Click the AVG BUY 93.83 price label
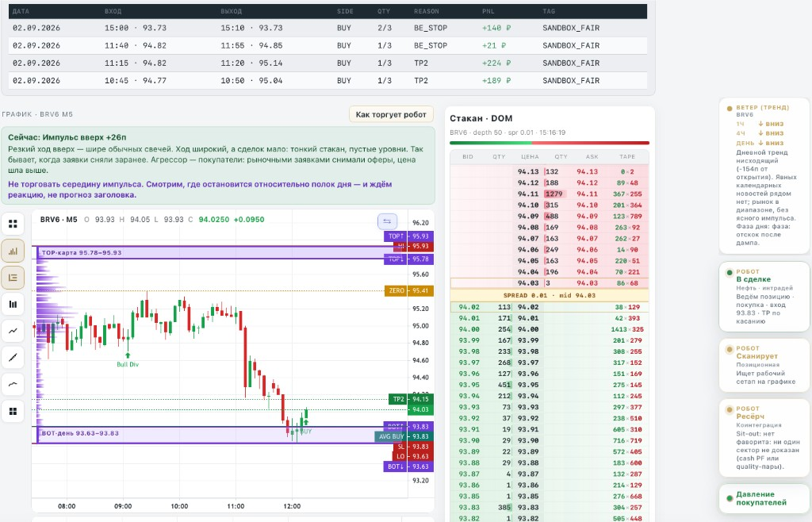This screenshot has width=812, height=522. tap(404, 436)
